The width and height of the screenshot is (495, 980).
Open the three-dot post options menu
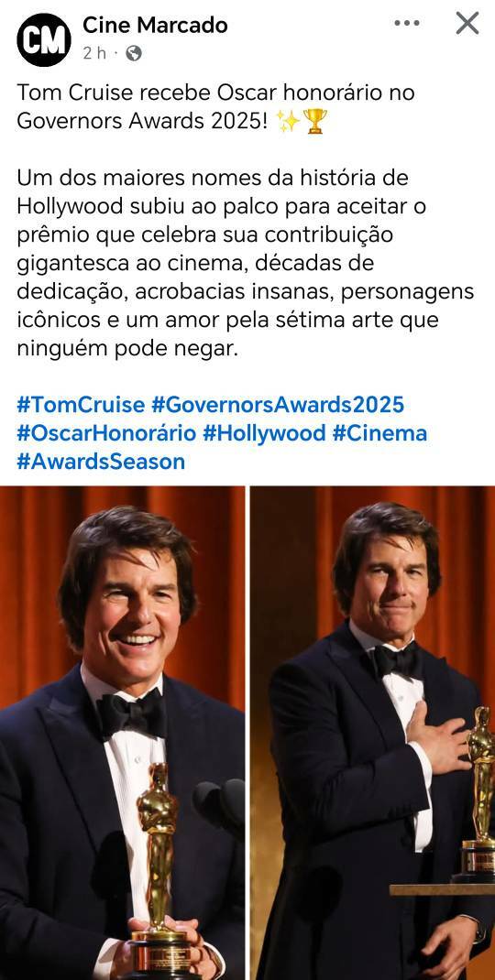(x=407, y=23)
